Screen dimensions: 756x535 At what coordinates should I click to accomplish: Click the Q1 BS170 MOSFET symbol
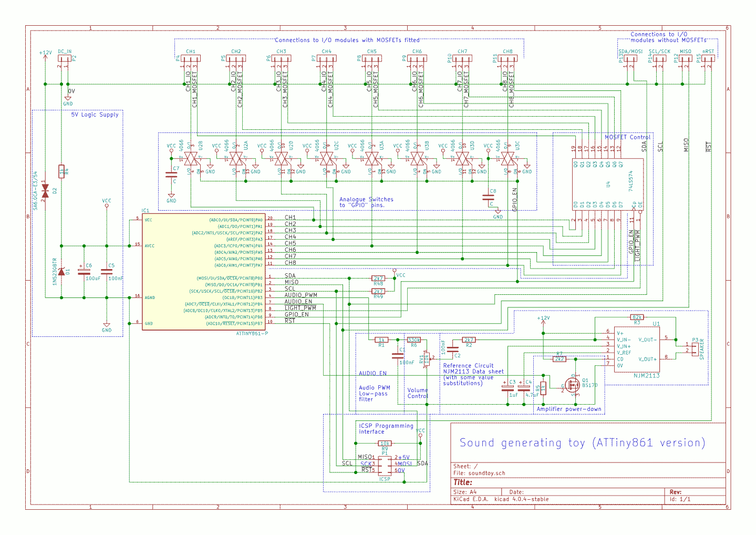pyautogui.click(x=572, y=385)
